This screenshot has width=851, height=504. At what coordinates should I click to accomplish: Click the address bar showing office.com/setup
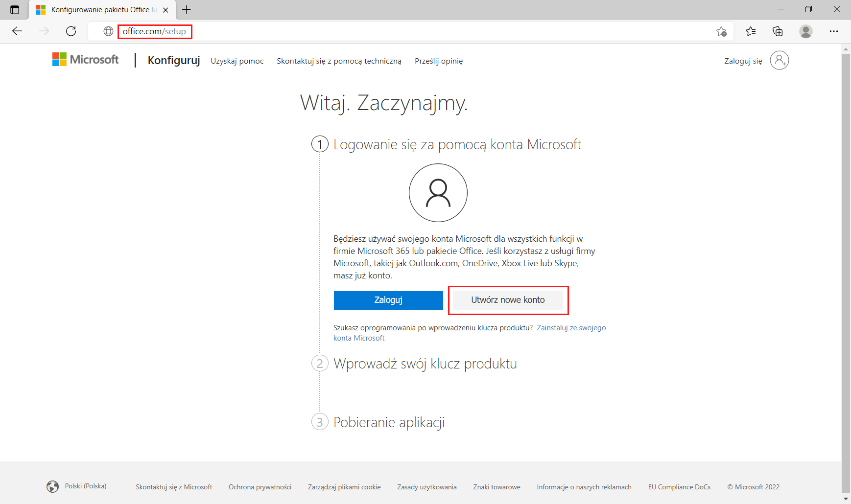[x=410, y=31]
